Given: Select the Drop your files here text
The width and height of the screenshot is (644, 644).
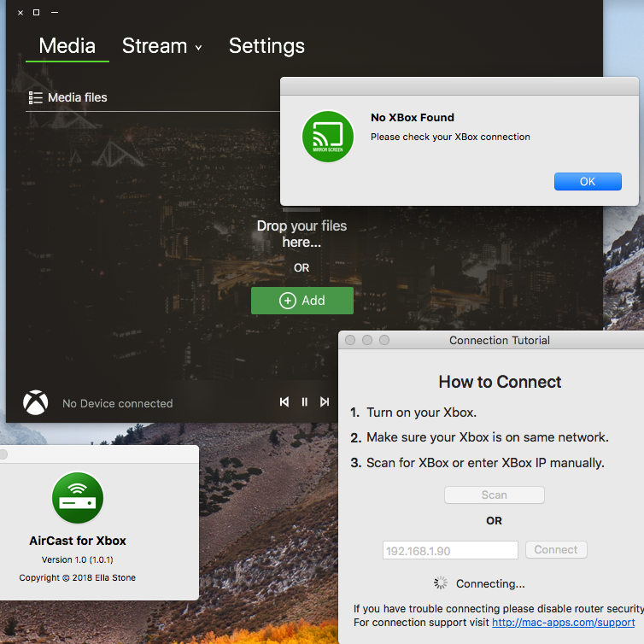Looking at the screenshot, I should point(302,234).
